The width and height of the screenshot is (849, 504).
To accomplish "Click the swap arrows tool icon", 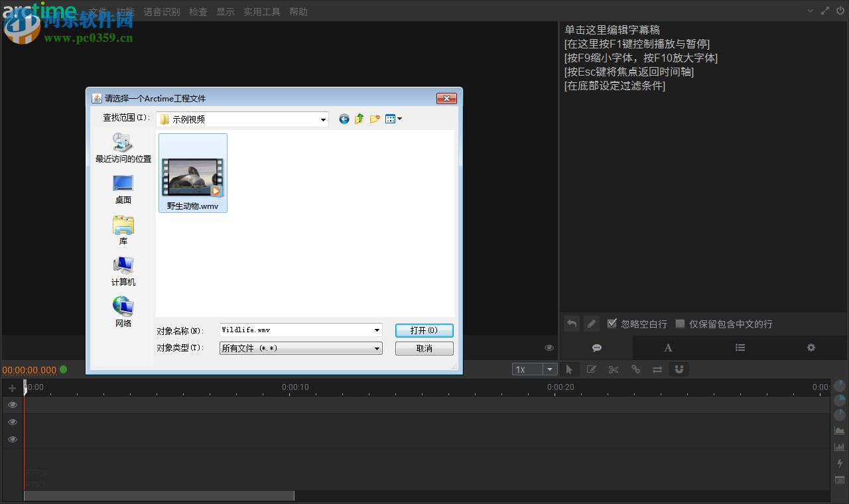I will click(657, 369).
